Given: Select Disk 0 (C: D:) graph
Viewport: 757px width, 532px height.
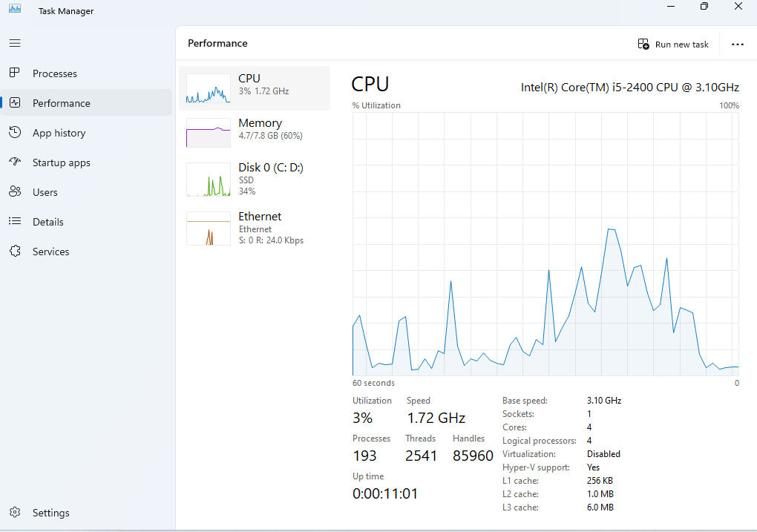Looking at the screenshot, I should pos(209,180).
